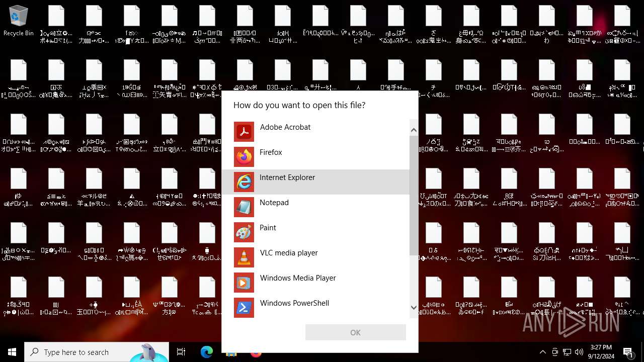
Task: Show hidden system tray icons
Action: point(542,352)
